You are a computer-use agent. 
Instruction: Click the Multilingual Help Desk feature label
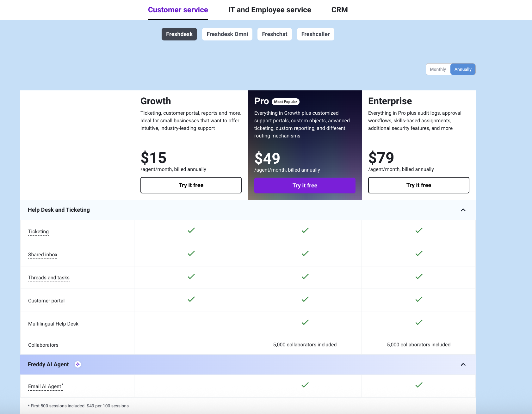click(53, 324)
